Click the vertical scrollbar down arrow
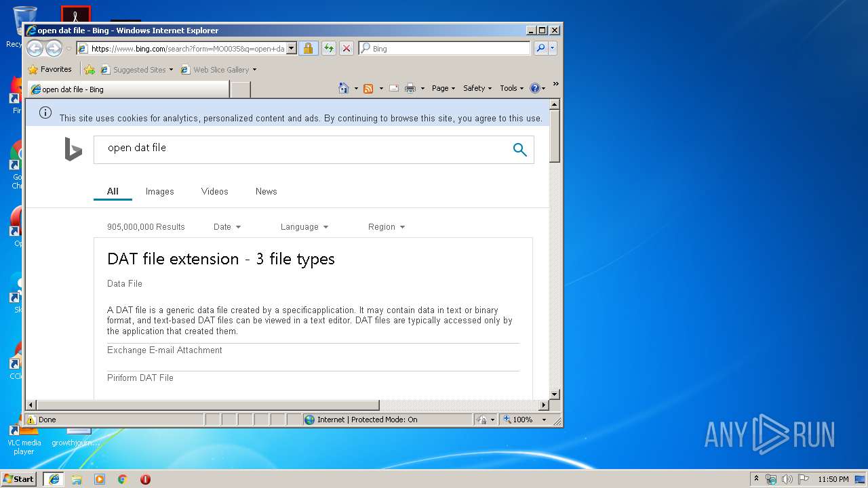 (555, 394)
